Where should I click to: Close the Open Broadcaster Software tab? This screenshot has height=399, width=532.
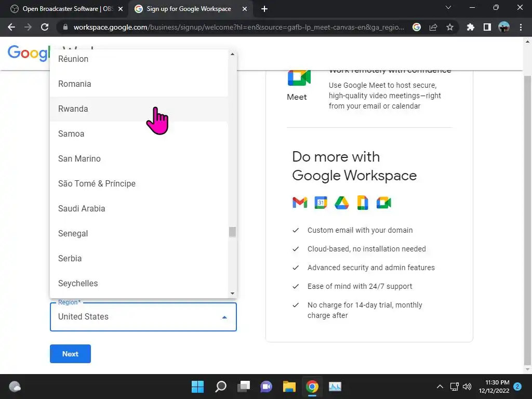tap(121, 9)
